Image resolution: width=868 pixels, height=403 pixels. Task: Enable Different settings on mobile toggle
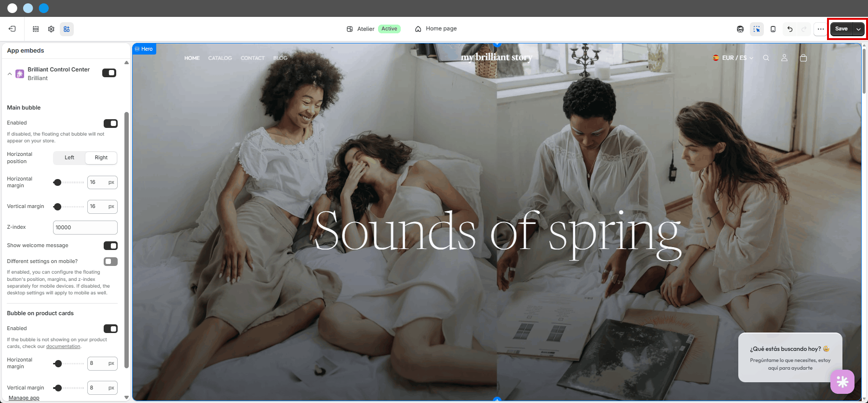(110, 262)
